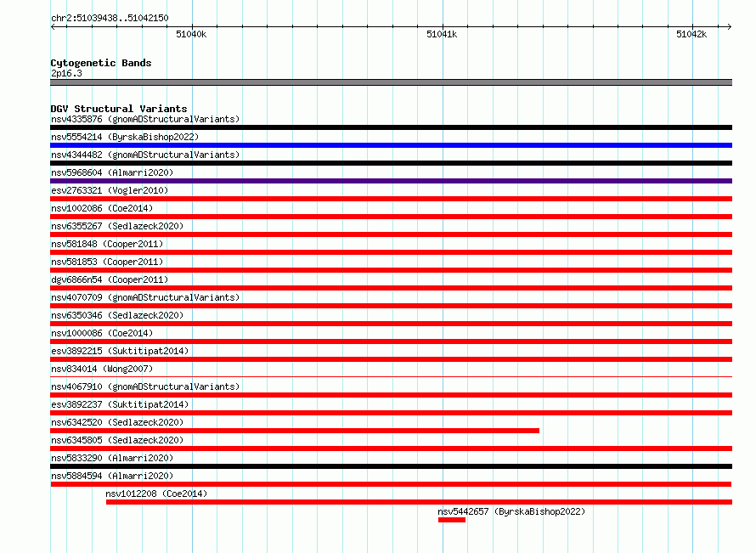The width and height of the screenshot is (756, 553).
Task: Click nsv4067910 (gnomADStructuralVariants) label
Action: pos(145,387)
